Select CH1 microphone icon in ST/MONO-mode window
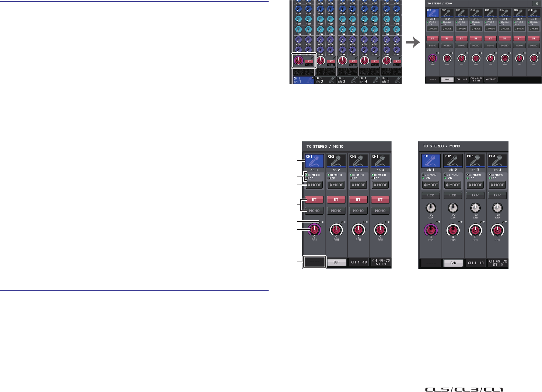Screen dimensions: 542x392 (x=314, y=161)
